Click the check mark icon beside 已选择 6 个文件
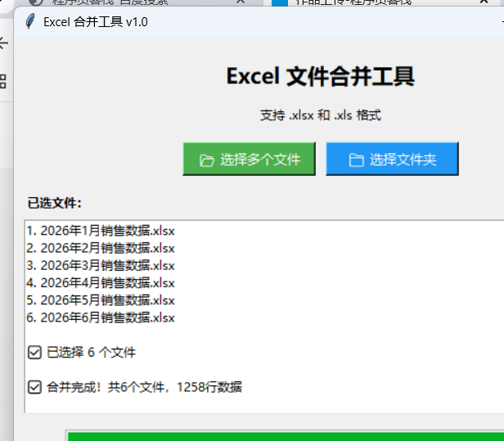 pos(34,353)
